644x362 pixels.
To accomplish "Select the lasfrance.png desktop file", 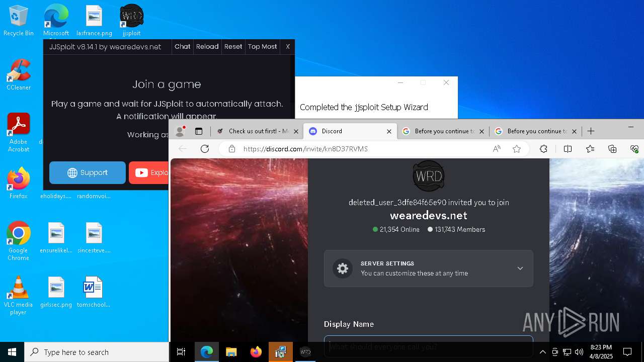I will (x=94, y=21).
